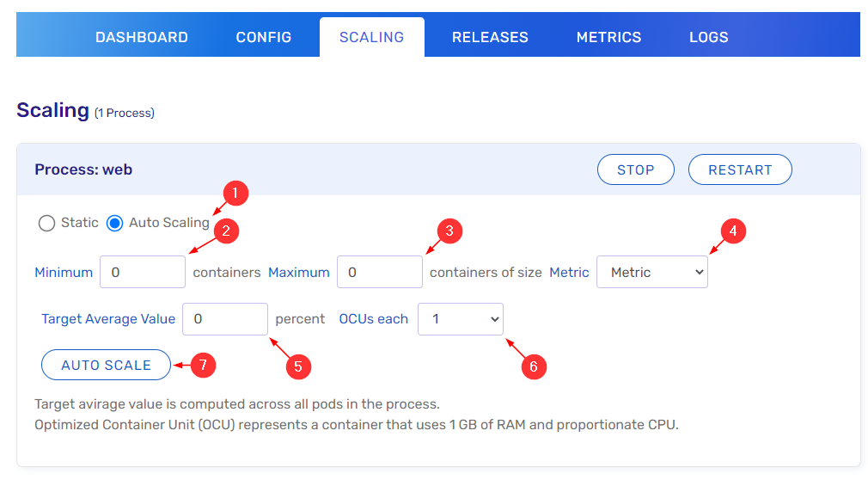Screen dimensions: 868x480
Task: Expand the Metric dropdown
Action: coord(651,272)
